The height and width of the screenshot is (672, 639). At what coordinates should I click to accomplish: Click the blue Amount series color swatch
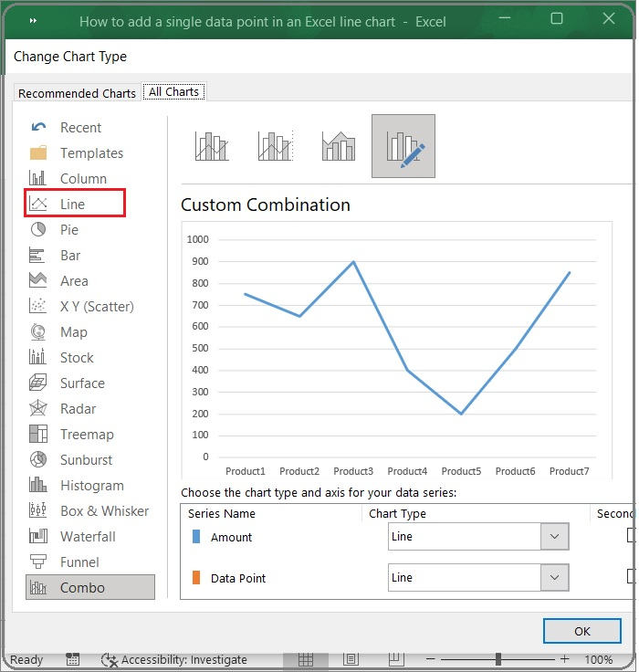[x=196, y=536]
